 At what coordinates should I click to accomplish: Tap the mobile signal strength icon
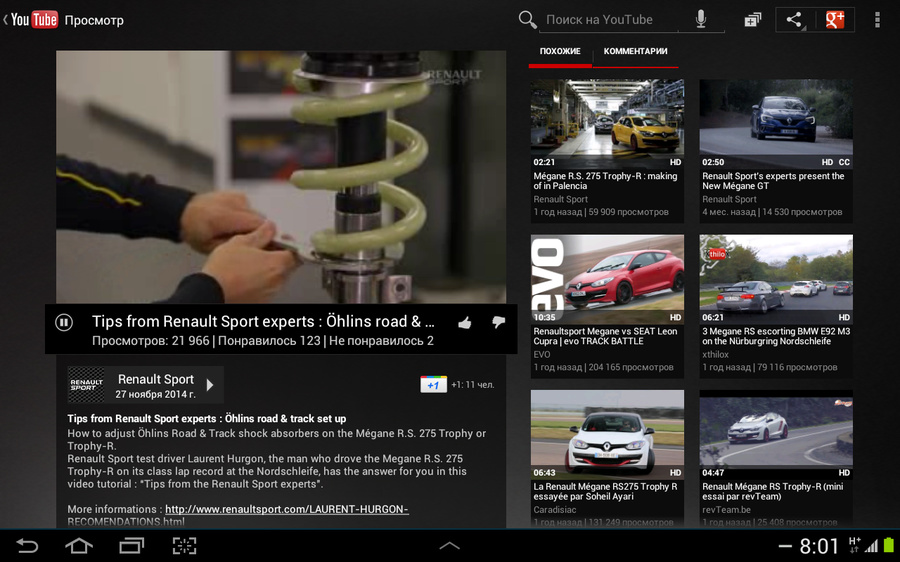[x=872, y=545]
